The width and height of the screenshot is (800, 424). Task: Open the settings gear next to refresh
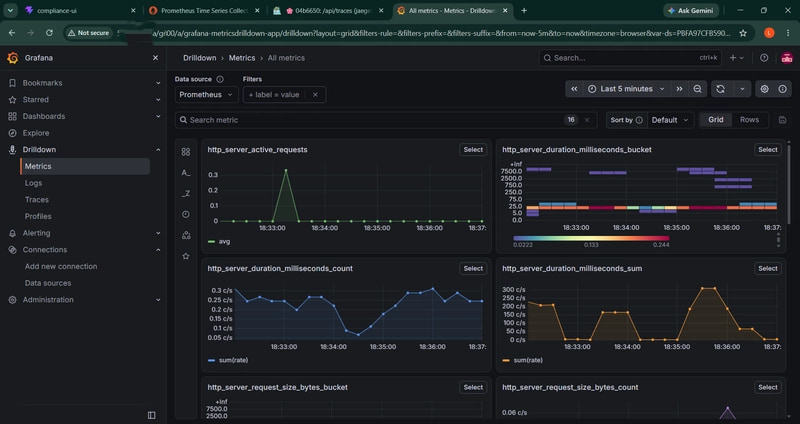point(764,89)
